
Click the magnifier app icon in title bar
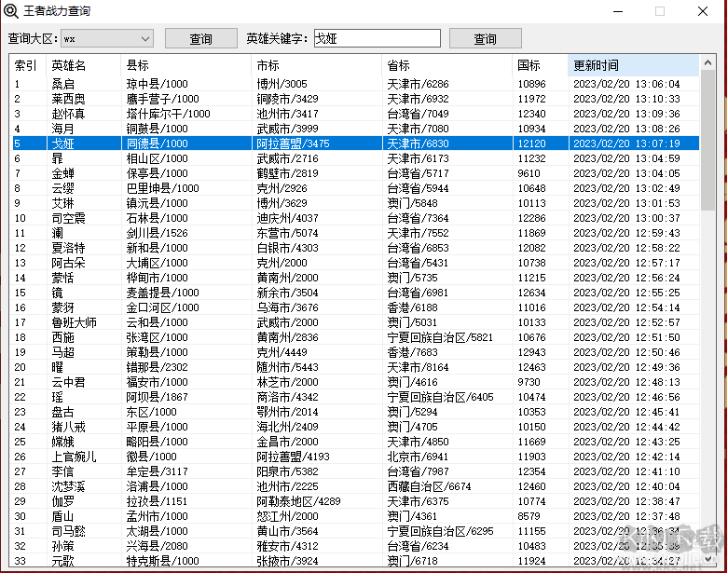tap(11, 11)
